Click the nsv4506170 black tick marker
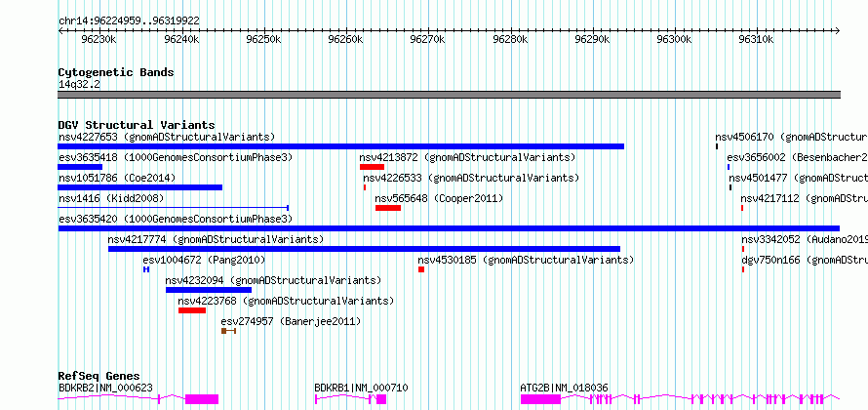The width and height of the screenshot is (868, 410). pyautogui.click(x=717, y=146)
